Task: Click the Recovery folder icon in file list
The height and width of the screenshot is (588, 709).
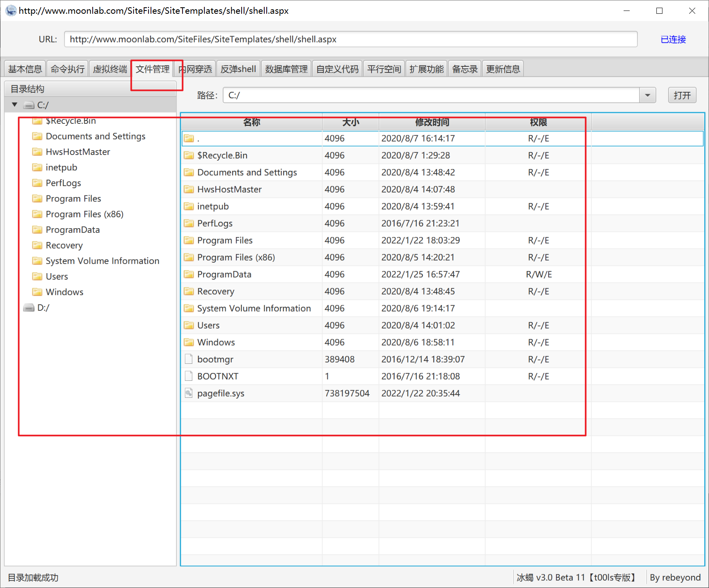Action: coord(189,291)
